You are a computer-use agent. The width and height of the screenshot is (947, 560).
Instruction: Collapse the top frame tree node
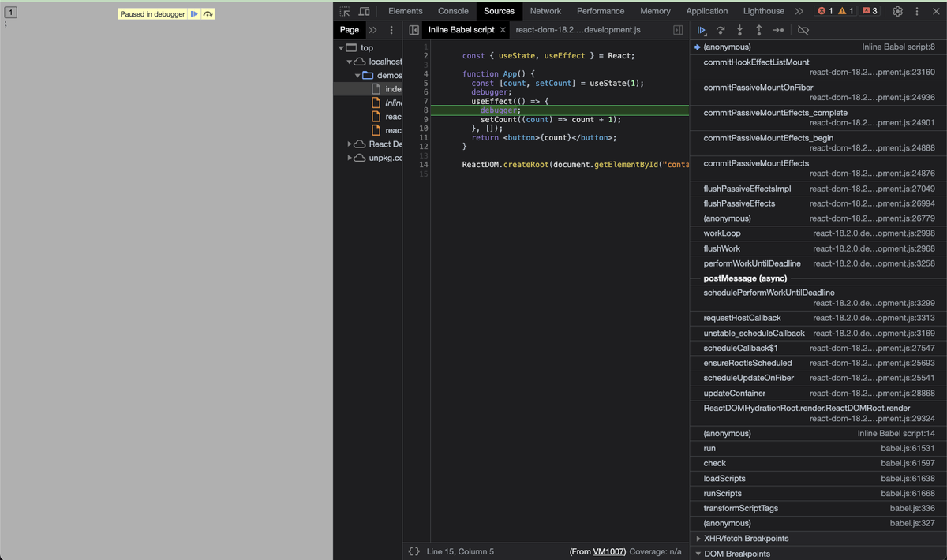341,48
